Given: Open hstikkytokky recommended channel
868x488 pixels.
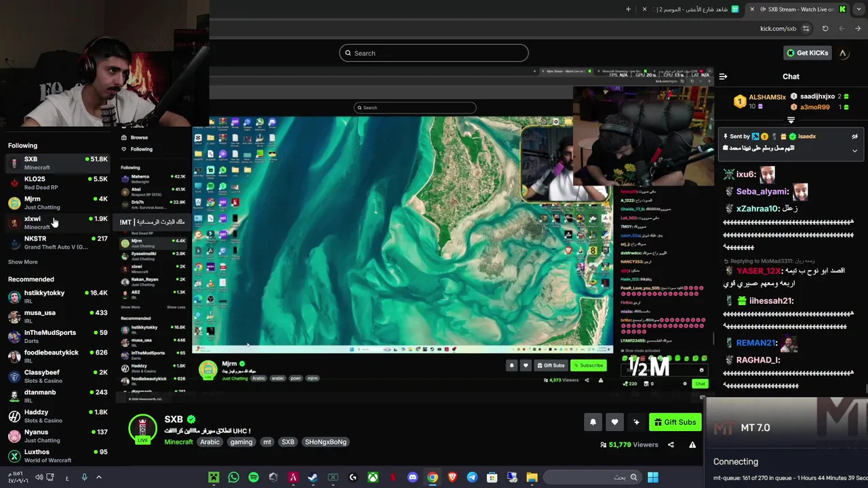Looking at the screenshot, I should tap(58, 297).
